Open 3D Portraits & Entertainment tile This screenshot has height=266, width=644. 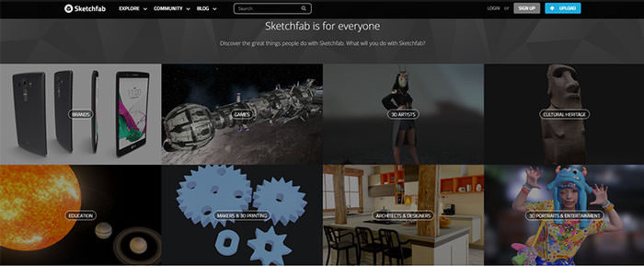[x=564, y=215]
